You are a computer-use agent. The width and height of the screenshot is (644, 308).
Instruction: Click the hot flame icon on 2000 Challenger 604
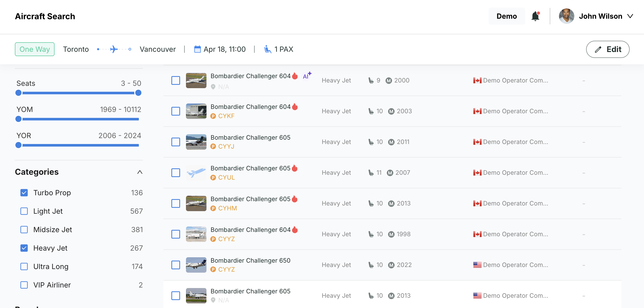click(x=295, y=76)
